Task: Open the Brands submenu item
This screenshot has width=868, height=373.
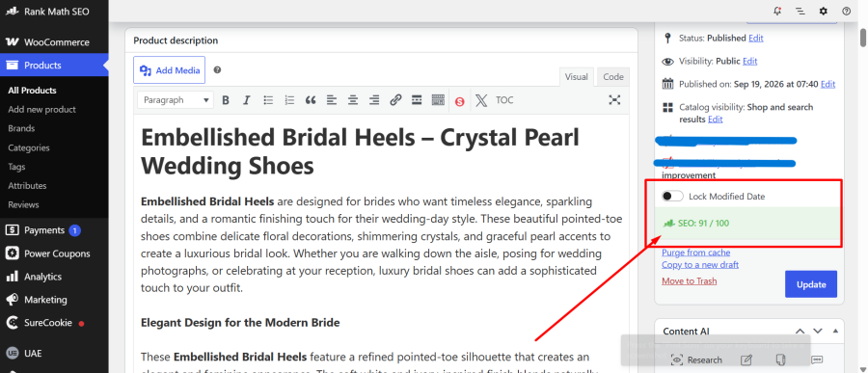Action: coord(21,128)
